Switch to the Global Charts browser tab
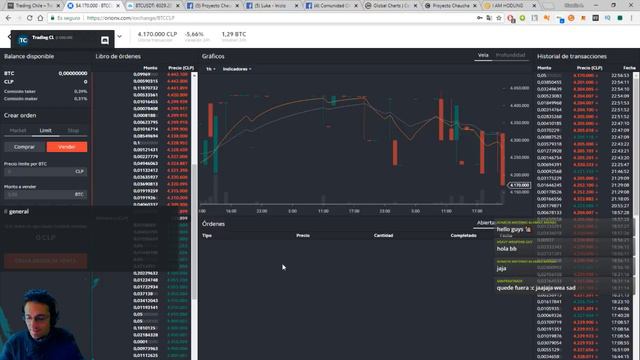Screen dimensions: 640x360 (x=390, y=6)
